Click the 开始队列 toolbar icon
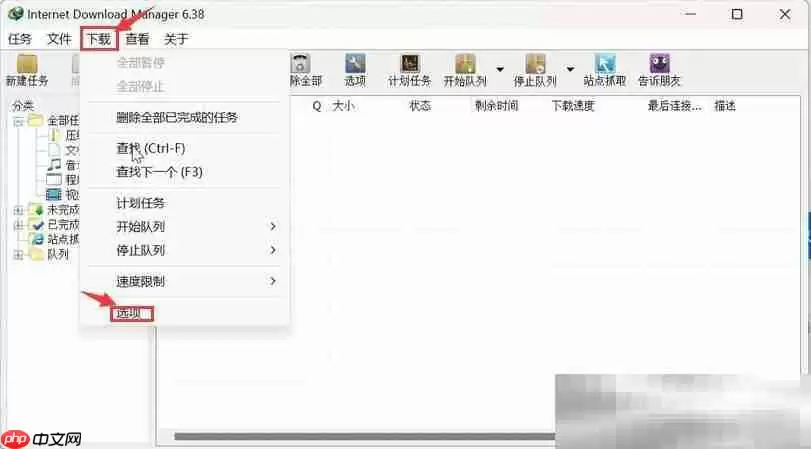The image size is (811, 449). tap(465, 70)
